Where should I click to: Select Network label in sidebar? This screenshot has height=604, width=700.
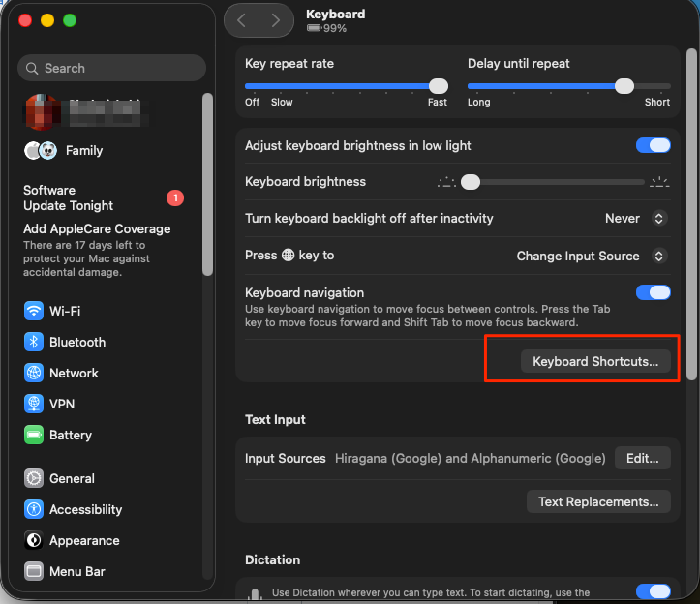point(75,373)
